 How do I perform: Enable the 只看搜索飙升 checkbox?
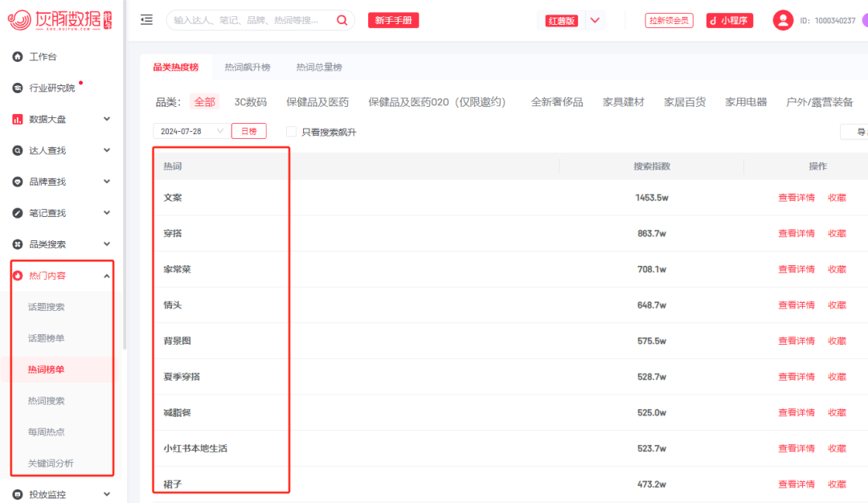pyautogui.click(x=292, y=132)
